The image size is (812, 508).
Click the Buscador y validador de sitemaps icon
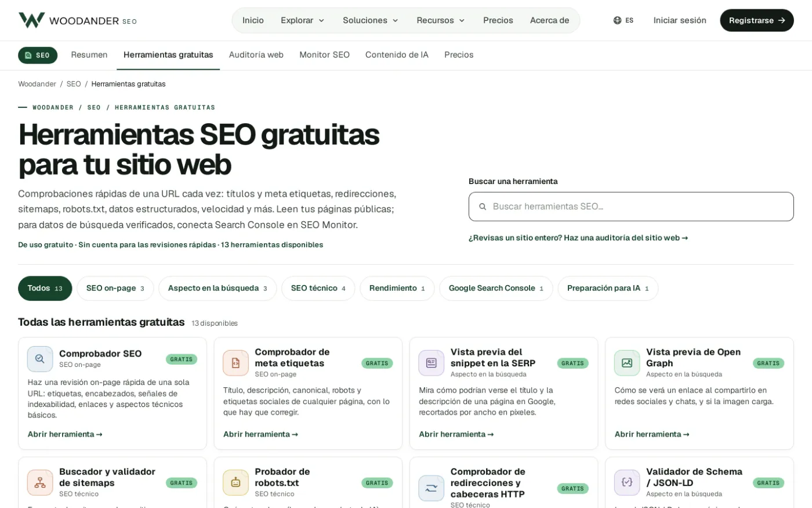[x=40, y=482]
